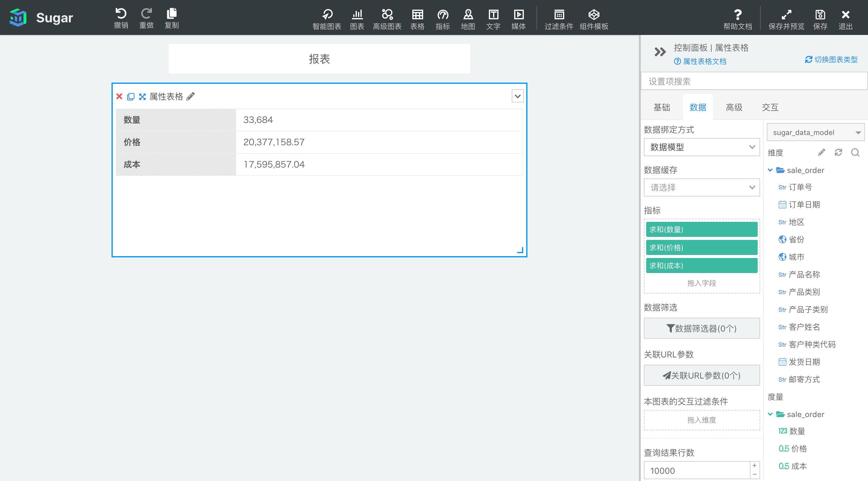Click the 求和(价格) metric tag
Image resolution: width=868 pixels, height=481 pixels.
[702, 247]
